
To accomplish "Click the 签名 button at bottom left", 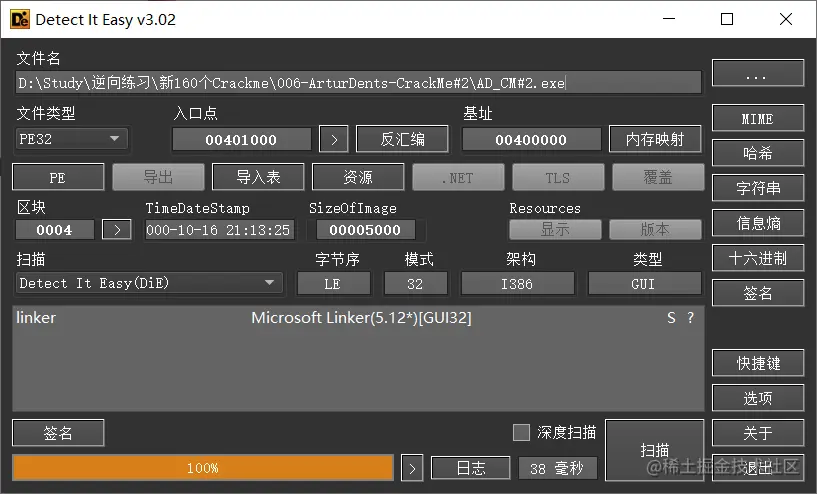I will (x=58, y=433).
